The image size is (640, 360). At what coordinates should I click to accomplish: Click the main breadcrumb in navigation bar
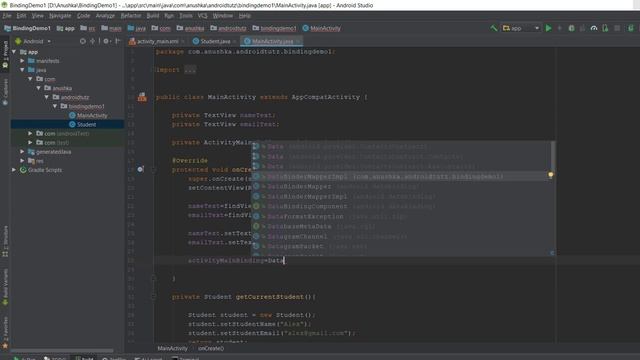point(111,28)
